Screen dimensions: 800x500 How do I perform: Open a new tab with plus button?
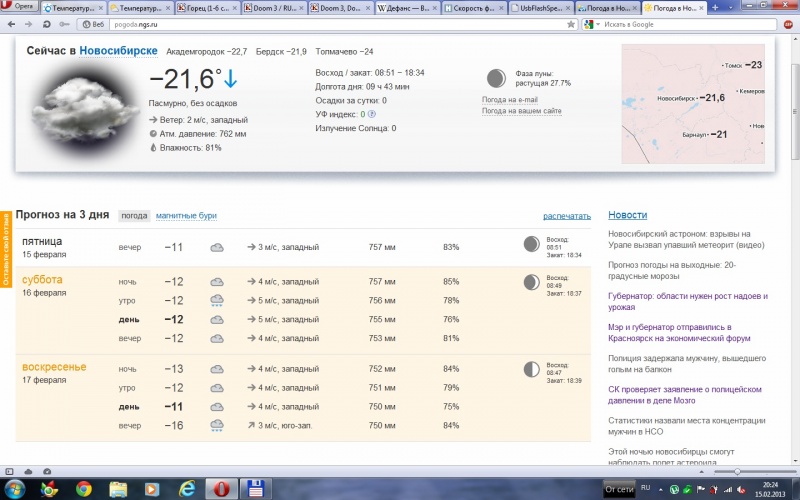click(715, 8)
